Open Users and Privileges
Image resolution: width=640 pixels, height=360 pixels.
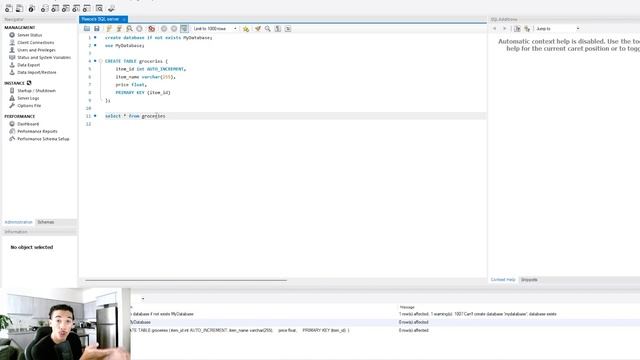pos(36,50)
